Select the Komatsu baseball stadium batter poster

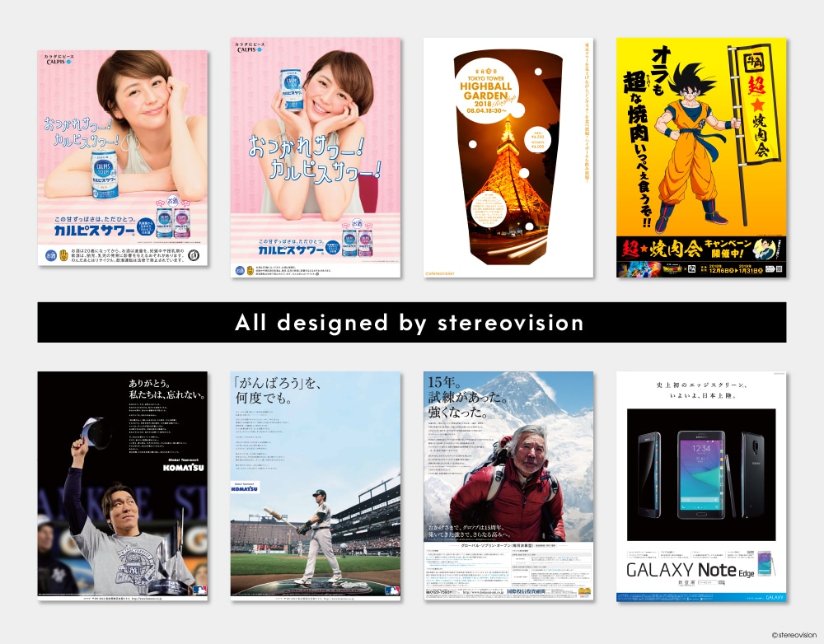[x=316, y=486]
